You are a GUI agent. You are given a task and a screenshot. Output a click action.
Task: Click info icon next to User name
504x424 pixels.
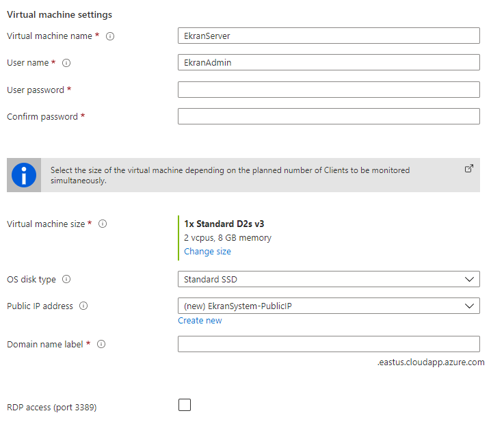(66, 63)
